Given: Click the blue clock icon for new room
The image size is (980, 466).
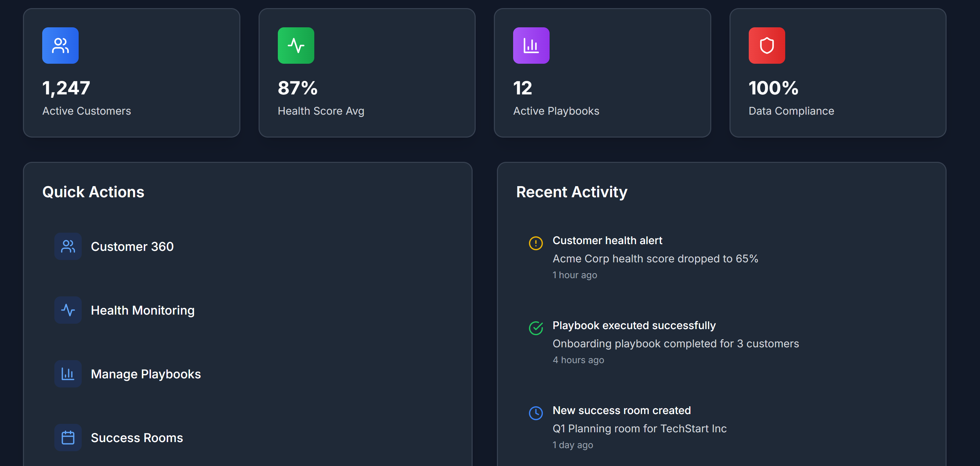Looking at the screenshot, I should point(536,413).
